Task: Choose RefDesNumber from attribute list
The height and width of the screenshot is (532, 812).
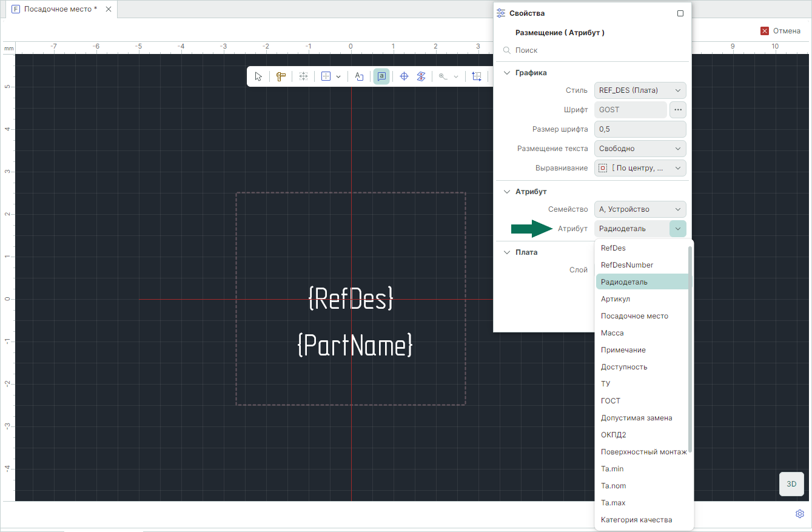Action: point(626,265)
